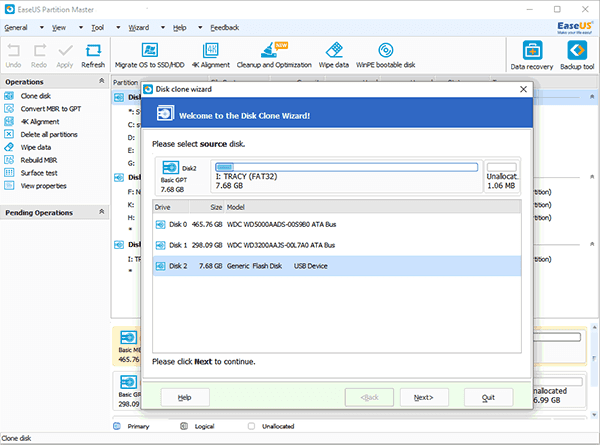Collapse the Pending Operations panel
This screenshot has width=600, height=445.
pyautogui.click(x=101, y=212)
